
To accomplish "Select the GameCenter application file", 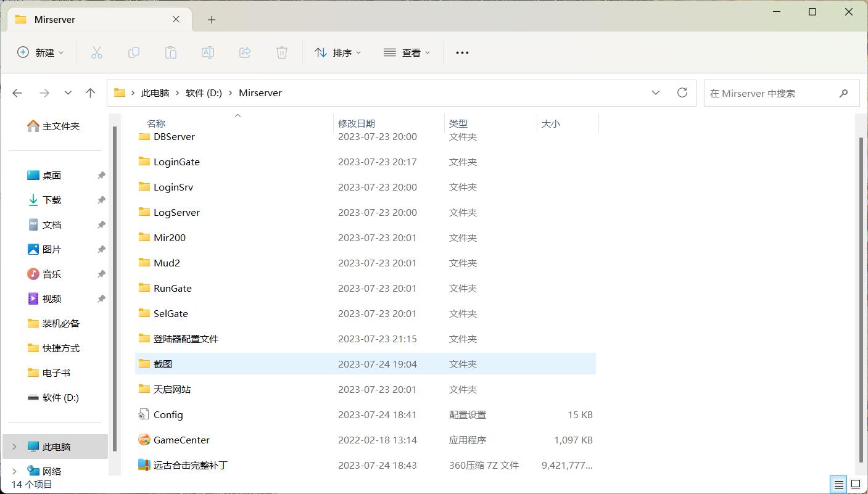I will click(181, 440).
